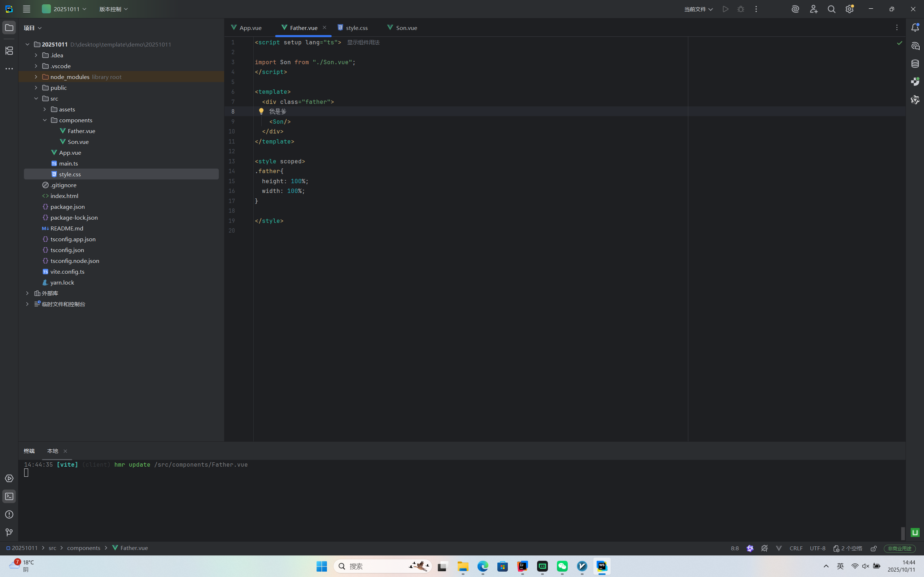This screenshot has height=577, width=924.
Task: Open the Structure tool window icon
Action: 9,50
